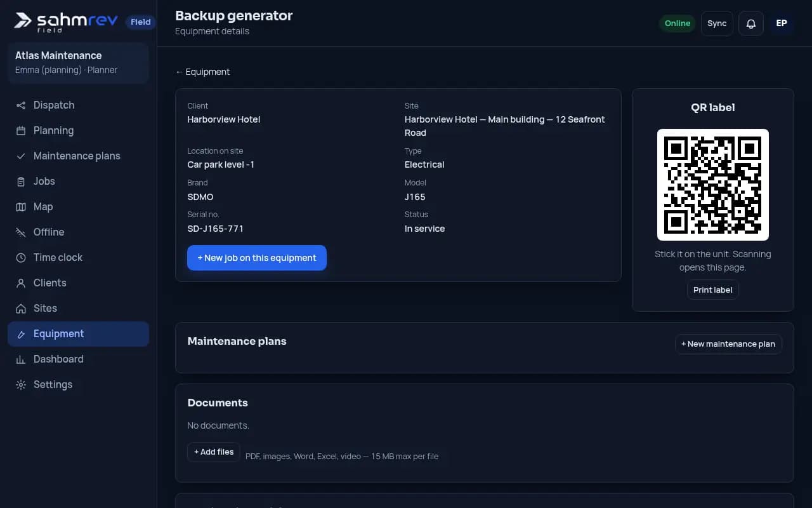This screenshot has height=508, width=812.
Task: Navigate to Jobs page
Action: (x=79, y=182)
